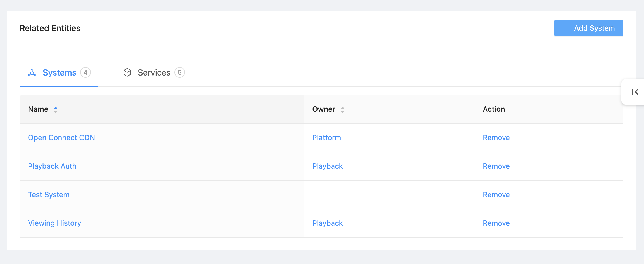The width and height of the screenshot is (644, 264).
Task: Remove the Open Connect CDN system
Action: pyautogui.click(x=496, y=138)
